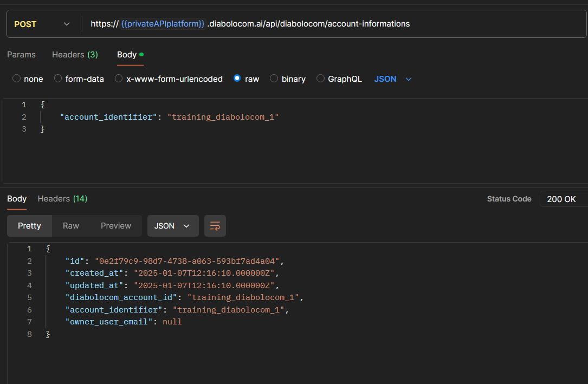Select the binary body radio option
Viewport: 588px width, 384px height.
(x=274, y=79)
